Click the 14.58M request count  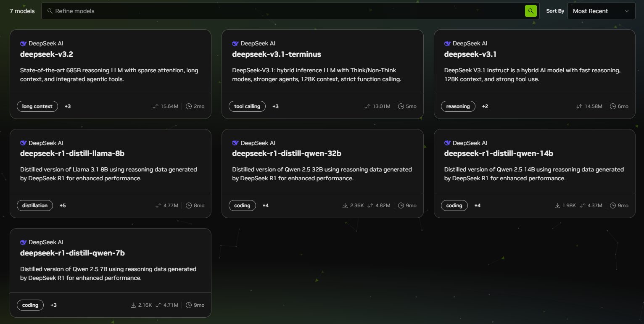[x=594, y=106]
